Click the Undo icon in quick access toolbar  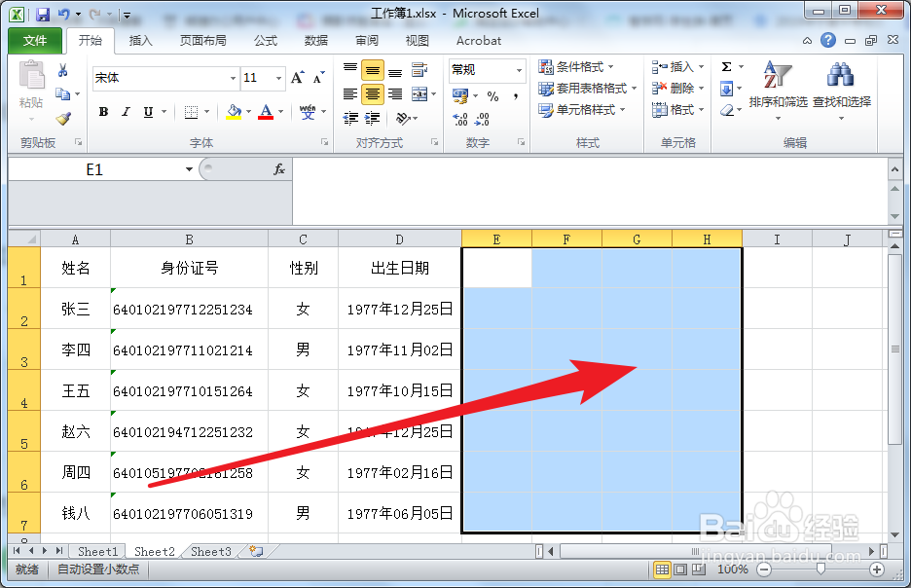pos(64,14)
